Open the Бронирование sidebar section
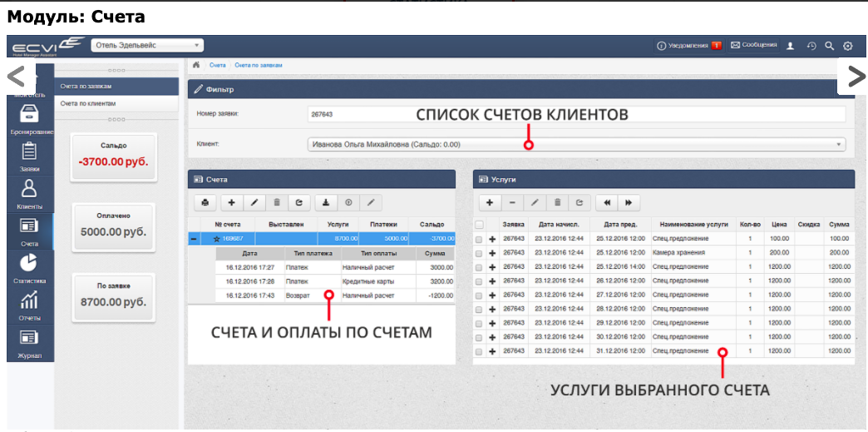This screenshot has width=868, height=432. [x=30, y=119]
